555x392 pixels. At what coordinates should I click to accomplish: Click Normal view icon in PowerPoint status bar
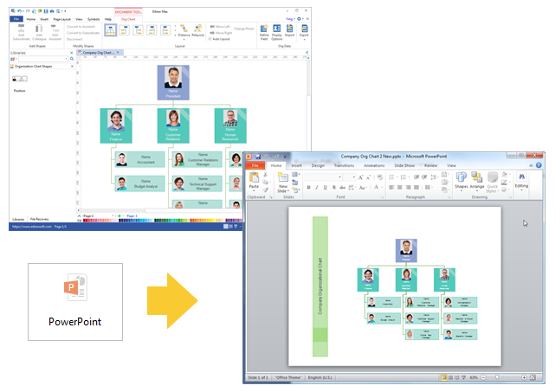[443, 377]
